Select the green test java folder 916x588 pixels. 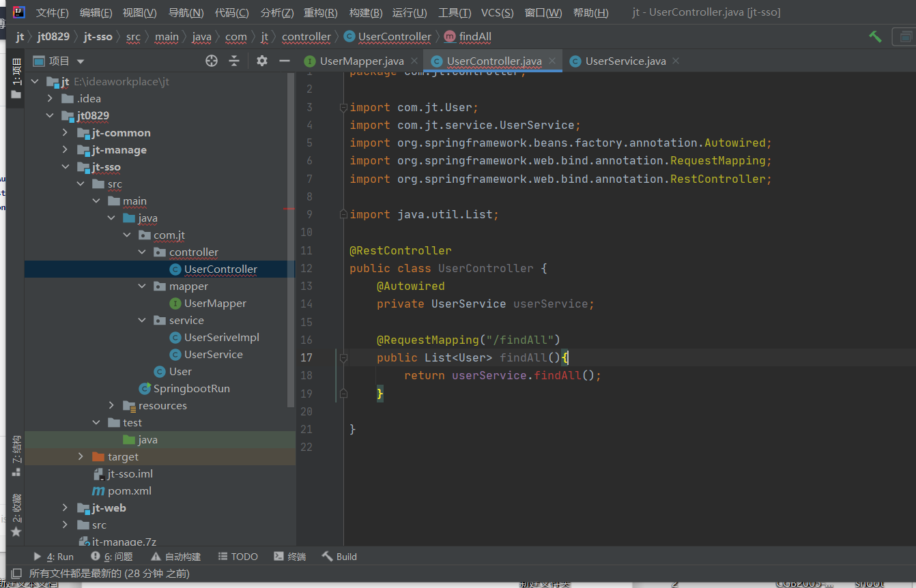147,440
